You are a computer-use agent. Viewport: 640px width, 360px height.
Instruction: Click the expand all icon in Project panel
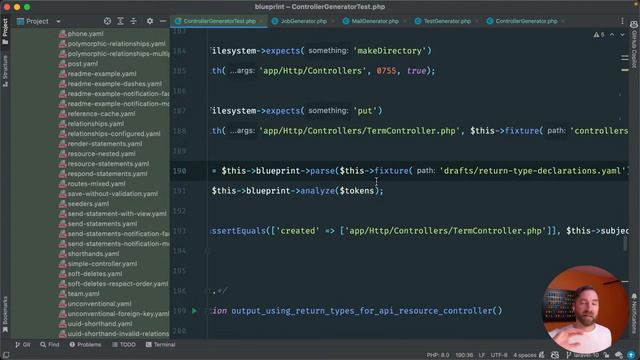click(x=120, y=21)
